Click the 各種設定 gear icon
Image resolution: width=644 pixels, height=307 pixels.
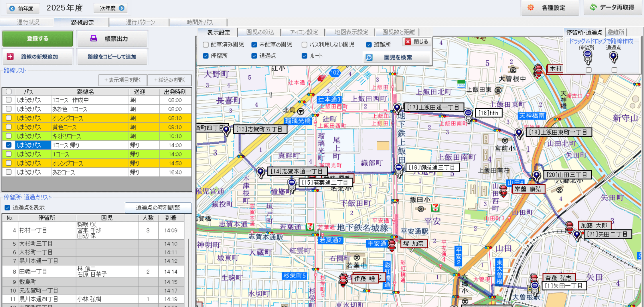pyautogui.click(x=530, y=8)
